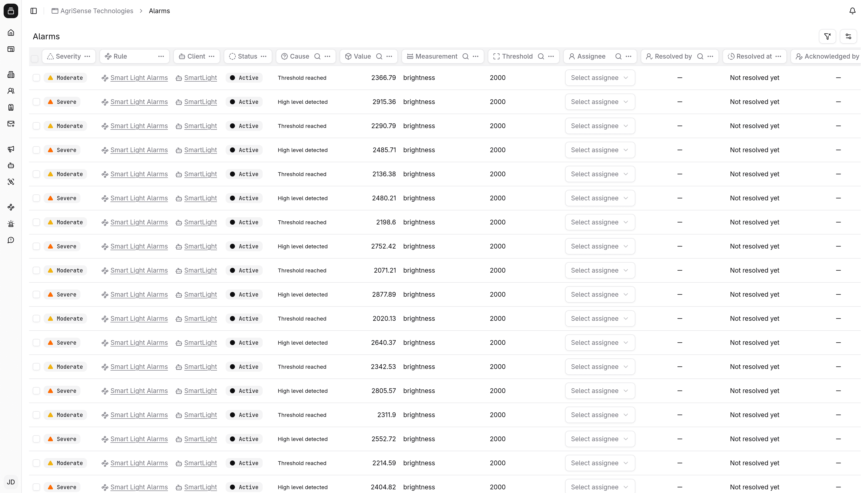Open Smart Light Alarms rule link, first row

pyautogui.click(x=139, y=77)
